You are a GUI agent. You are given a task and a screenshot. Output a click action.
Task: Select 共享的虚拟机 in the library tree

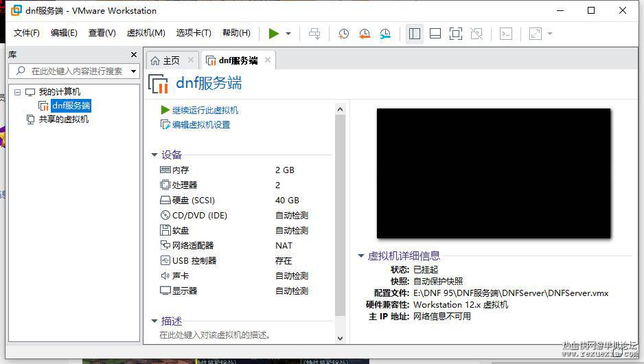pos(64,120)
